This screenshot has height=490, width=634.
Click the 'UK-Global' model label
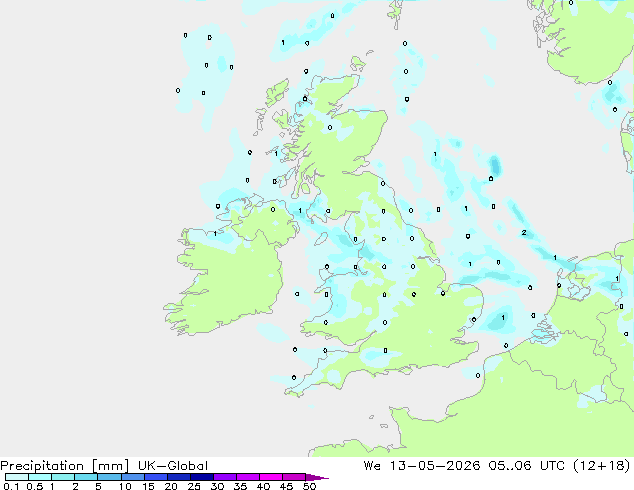173,466
